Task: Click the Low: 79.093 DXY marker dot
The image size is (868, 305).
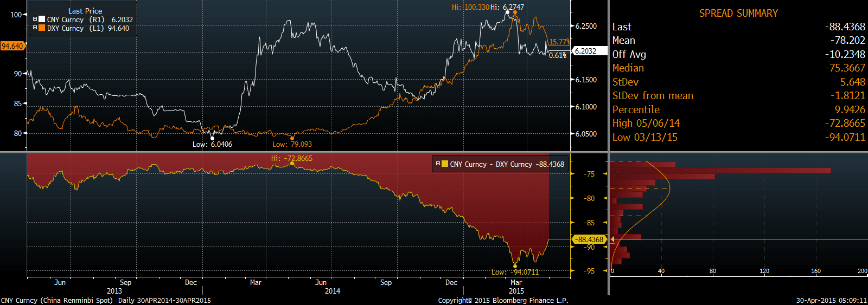Action: coord(292,138)
